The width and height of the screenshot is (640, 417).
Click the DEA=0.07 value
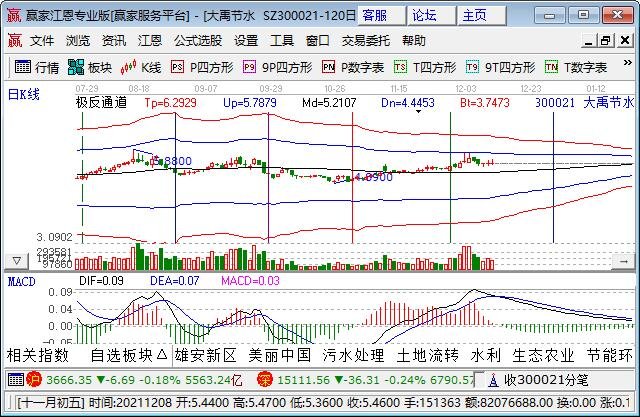point(175,281)
